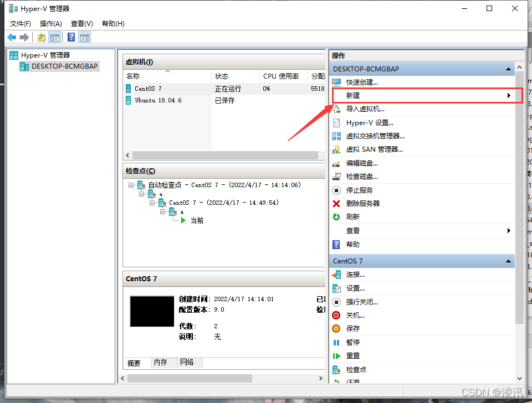Image resolution: width=532 pixels, height=403 pixels.
Task: Click 编辑磁盘 icon
Action: (336, 163)
